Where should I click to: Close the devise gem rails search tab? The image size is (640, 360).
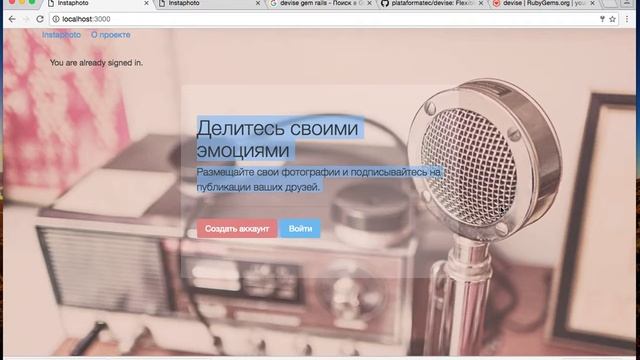tap(369, 3)
